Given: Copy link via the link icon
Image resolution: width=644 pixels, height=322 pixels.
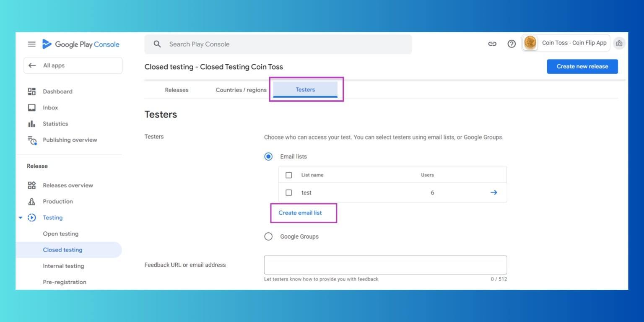Looking at the screenshot, I should [x=492, y=44].
